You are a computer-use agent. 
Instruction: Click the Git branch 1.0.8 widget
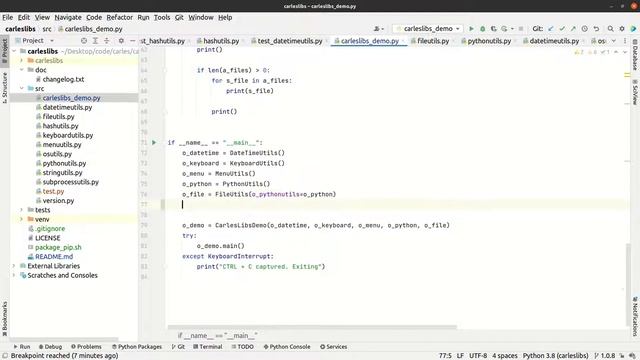coord(604,356)
